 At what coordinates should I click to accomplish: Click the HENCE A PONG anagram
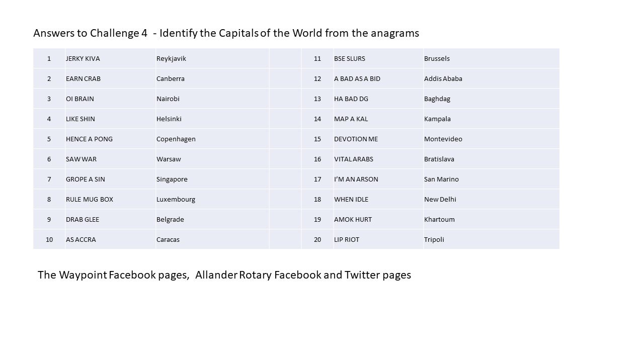point(89,139)
